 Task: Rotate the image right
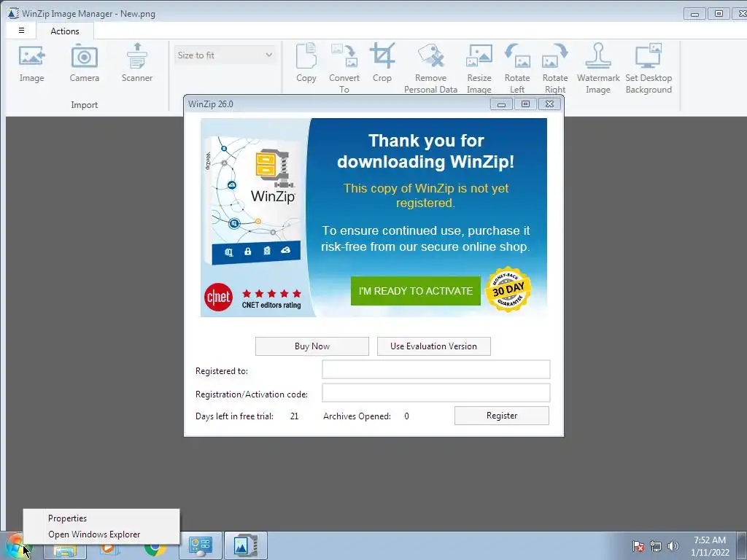pyautogui.click(x=555, y=68)
